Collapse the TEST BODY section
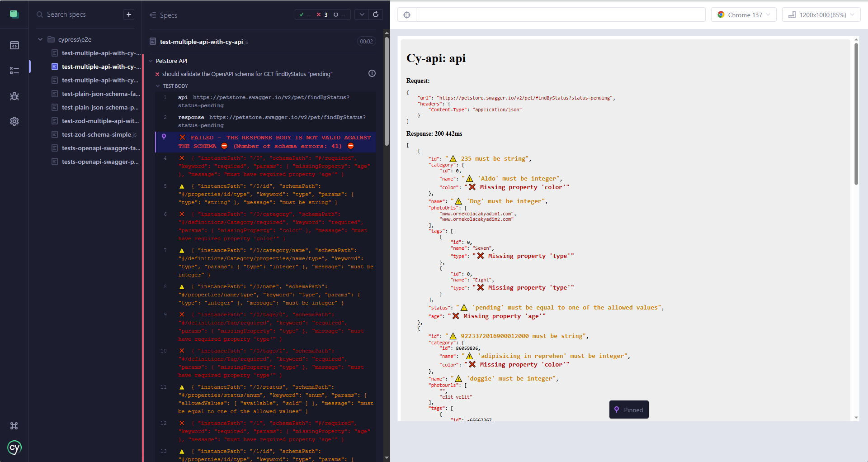The height and width of the screenshot is (462, 868). tap(158, 86)
